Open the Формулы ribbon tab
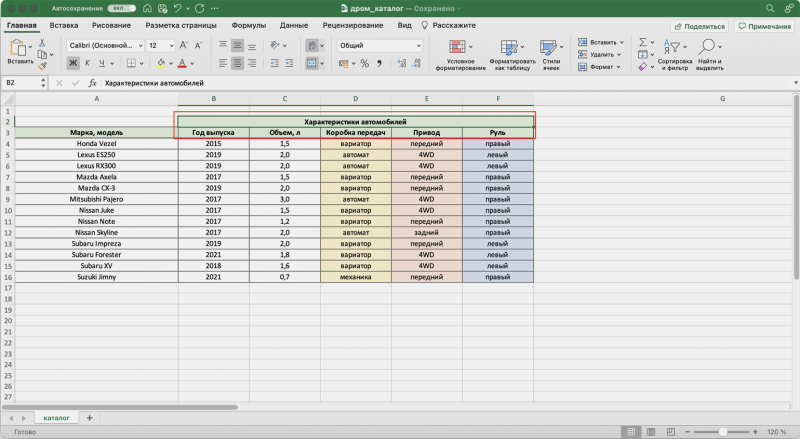This screenshot has width=800, height=439. tap(248, 26)
